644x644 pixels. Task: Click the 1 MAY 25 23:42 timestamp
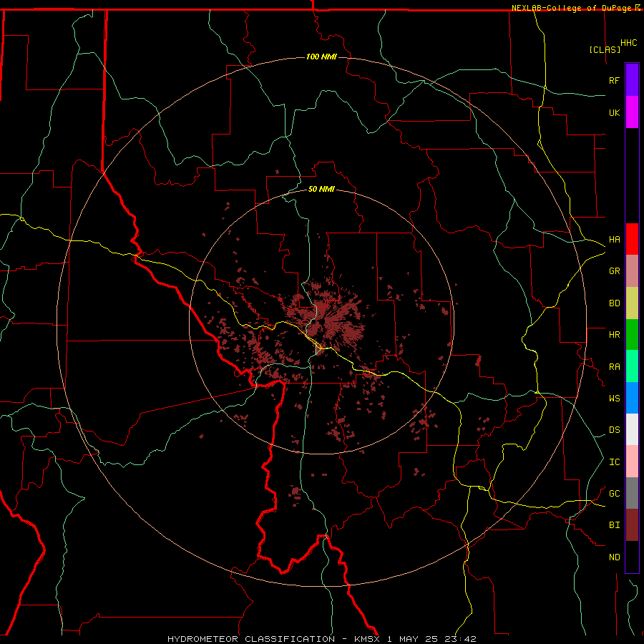click(431, 639)
